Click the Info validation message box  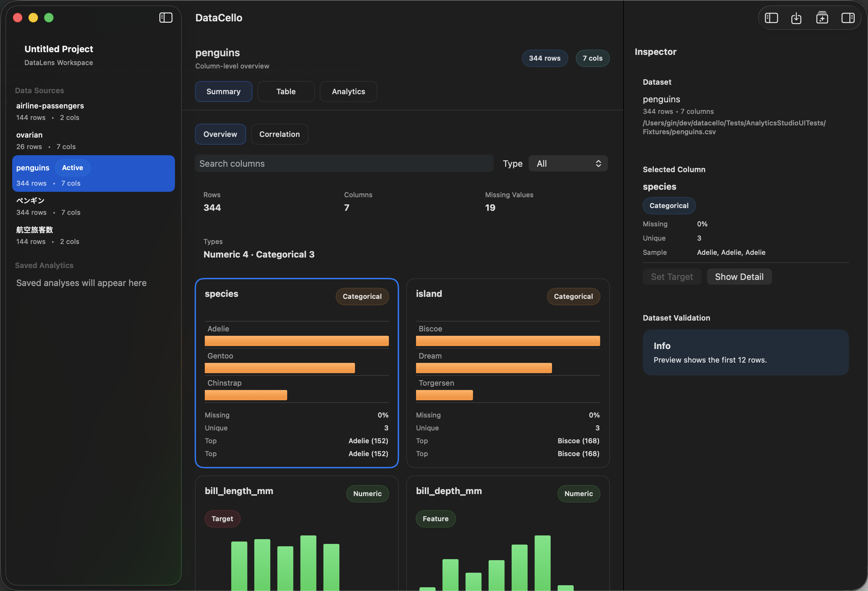tap(746, 352)
